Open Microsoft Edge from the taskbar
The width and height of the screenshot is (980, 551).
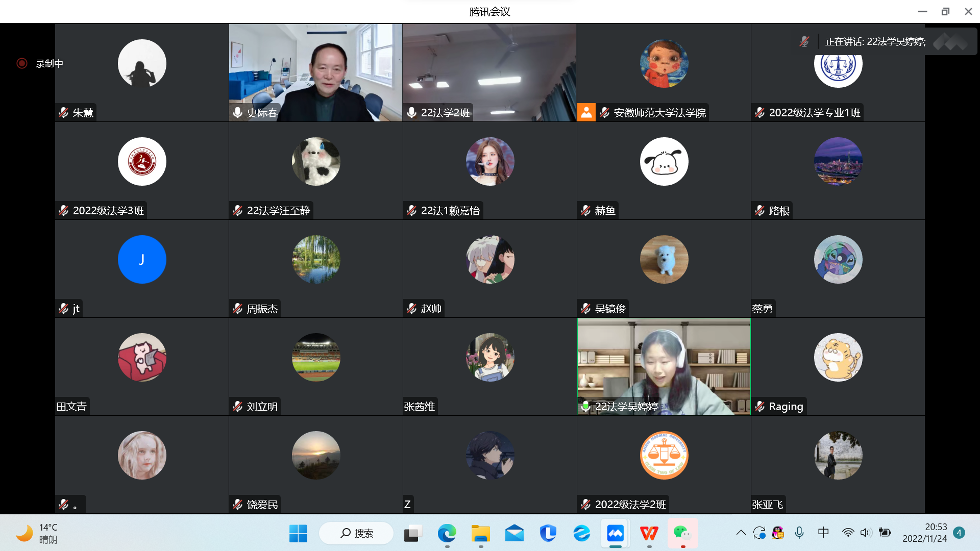(x=447, y=534)
